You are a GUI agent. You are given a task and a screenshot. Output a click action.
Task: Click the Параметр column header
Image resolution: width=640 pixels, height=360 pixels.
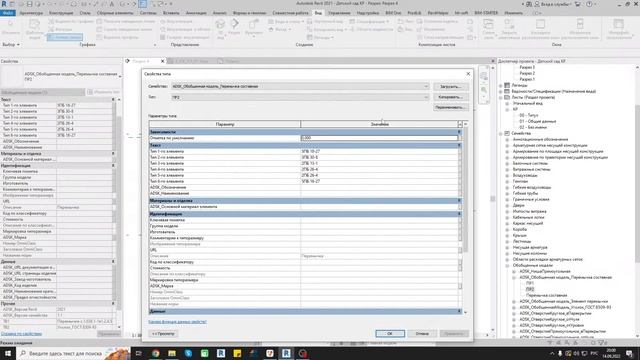[225, 124]
